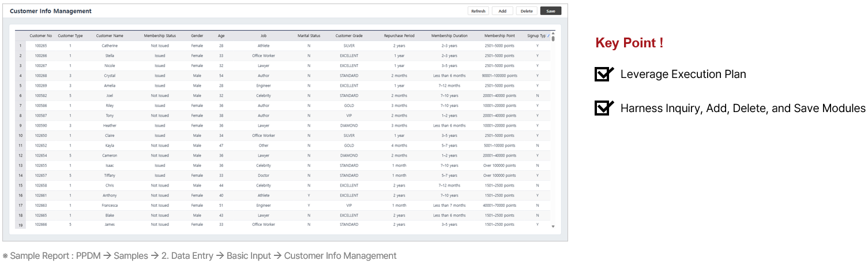Click the scrollbar down arrow
Image resolution: width=868 pixels, height=264 pixels.
pos(553,226)
